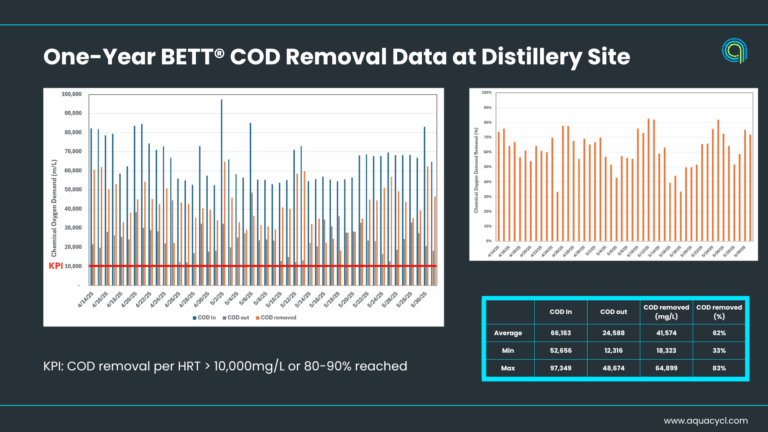Open the www.aquacycl.com link

point(705,421)
